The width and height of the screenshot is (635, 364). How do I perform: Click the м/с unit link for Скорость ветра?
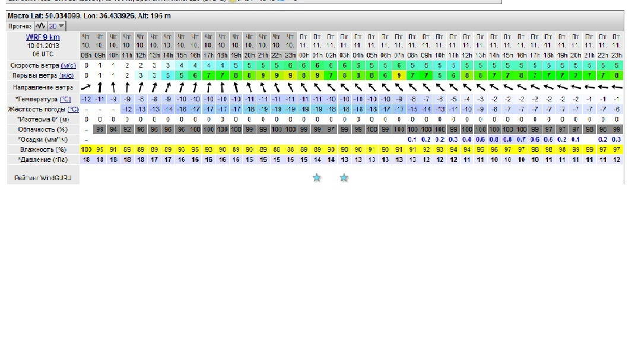[x=68, y=65]
